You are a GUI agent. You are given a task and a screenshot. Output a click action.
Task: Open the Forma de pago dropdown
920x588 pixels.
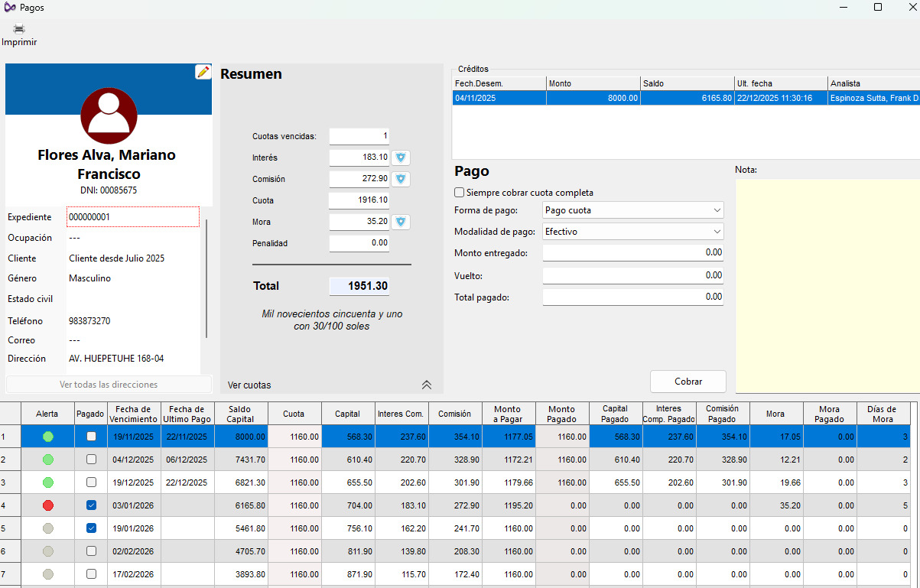coord(632,210)
